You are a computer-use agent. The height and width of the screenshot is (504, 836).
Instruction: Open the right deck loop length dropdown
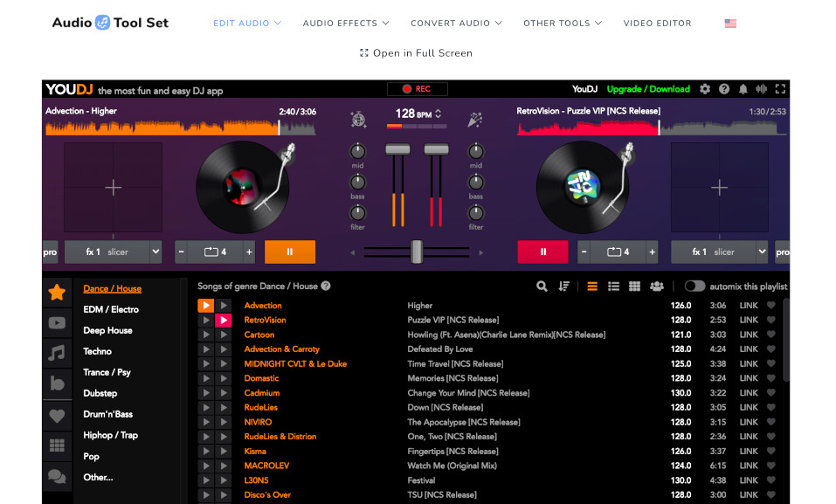point(620,252)
